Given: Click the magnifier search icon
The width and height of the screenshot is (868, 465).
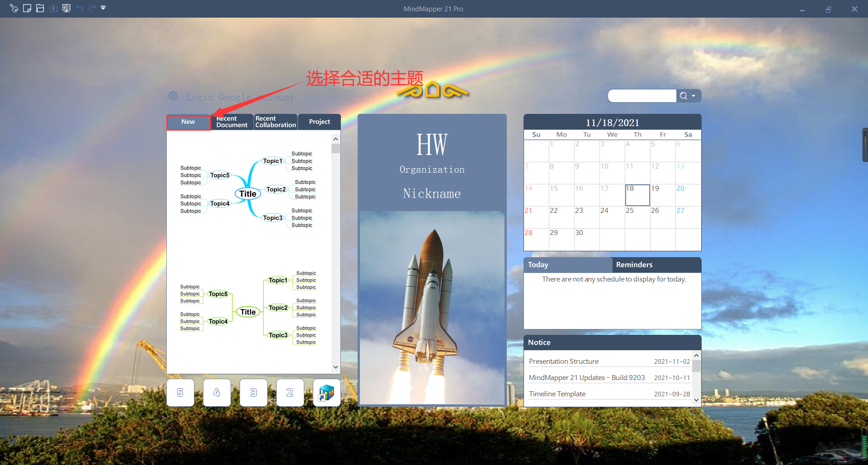Looking at the screenshot, I should [684, 96].
